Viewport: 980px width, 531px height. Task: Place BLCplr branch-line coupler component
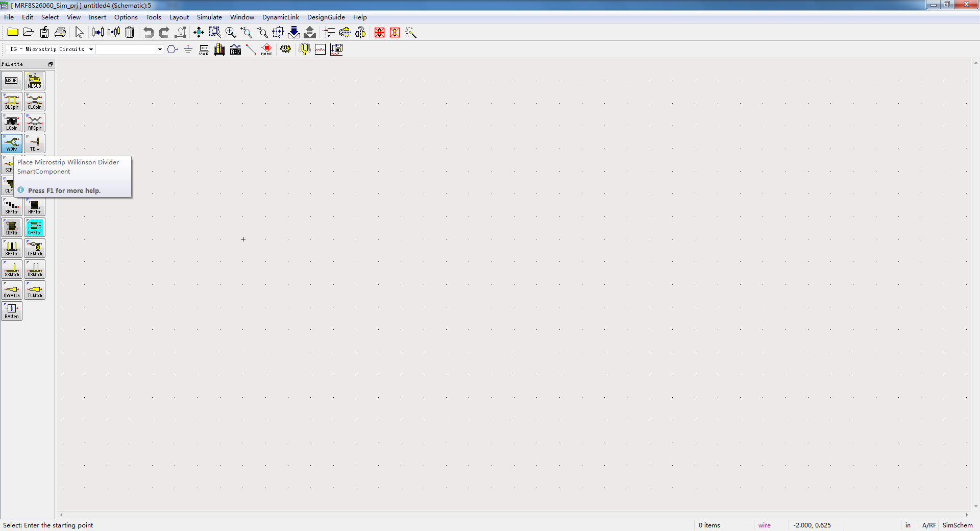tap(12, 102)
